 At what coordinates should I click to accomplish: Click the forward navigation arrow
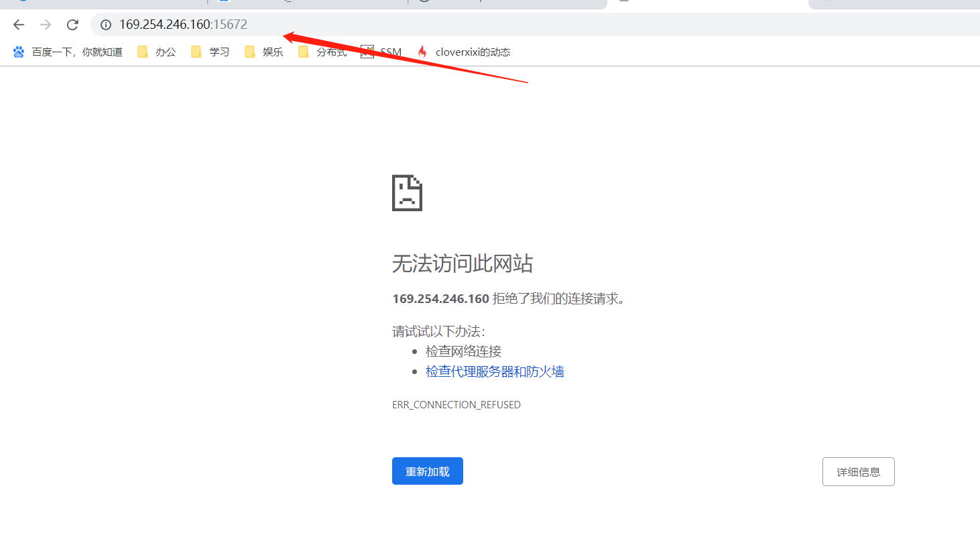[46, 25]
